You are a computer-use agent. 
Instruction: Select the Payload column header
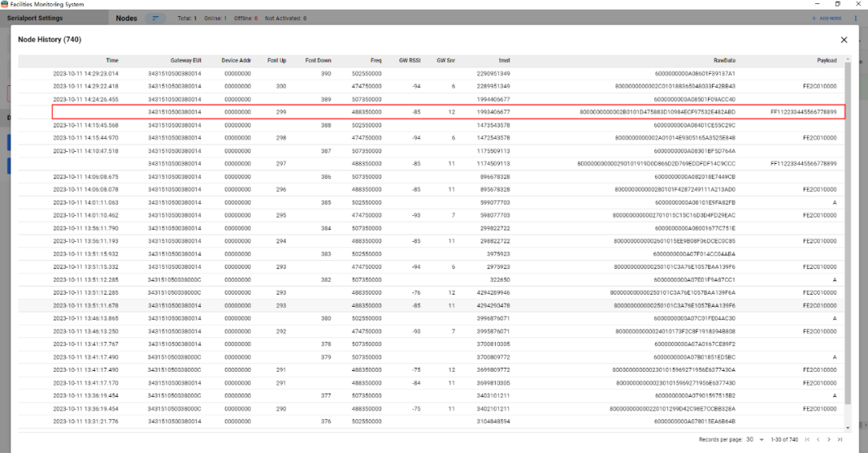pos(826,60)
